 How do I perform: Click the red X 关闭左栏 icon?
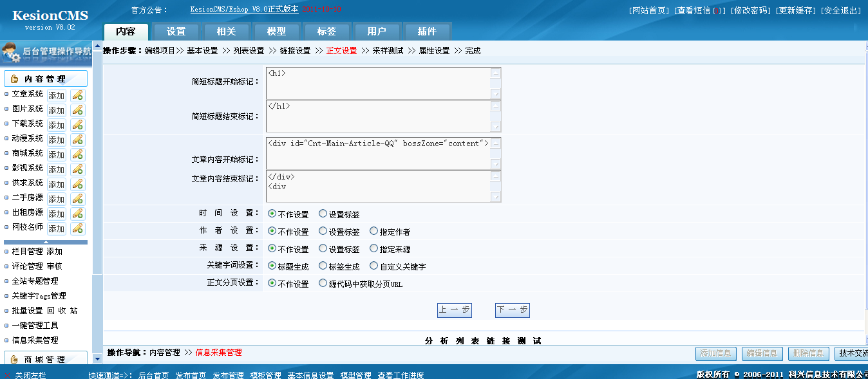(7, 375)
